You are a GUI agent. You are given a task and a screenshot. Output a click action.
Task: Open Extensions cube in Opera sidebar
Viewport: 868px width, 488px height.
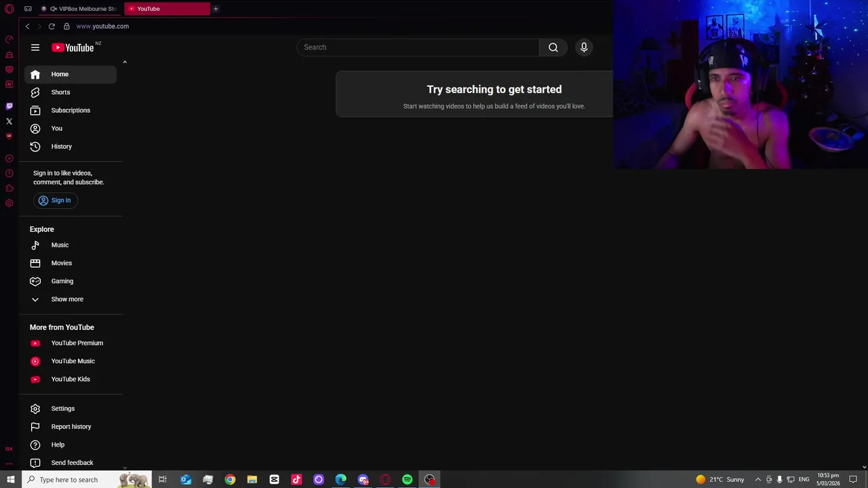click(9, 188)
